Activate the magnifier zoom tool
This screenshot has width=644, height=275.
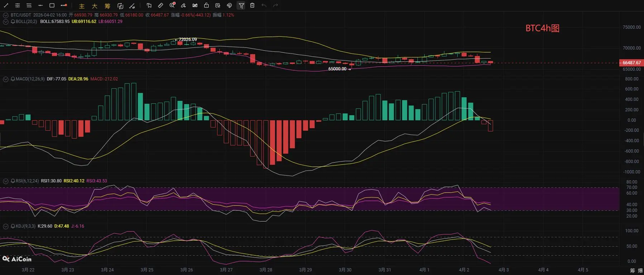(x=172, y=5)
